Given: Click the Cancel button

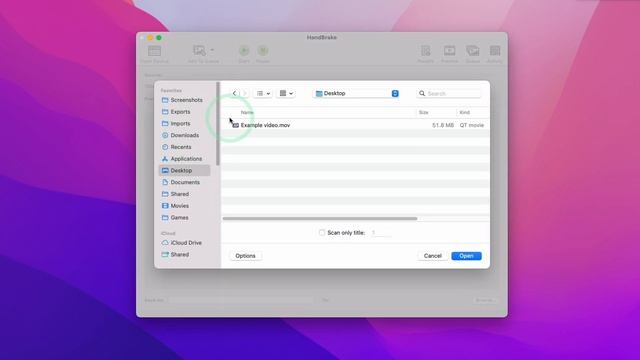Looking at the screenshot, I should click(x=433, y=256).
